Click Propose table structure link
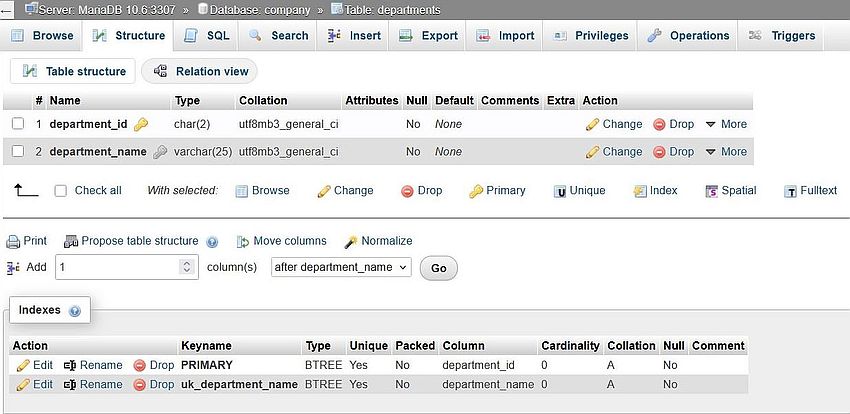Screen dimensions: 850x414 click(140, 241)
